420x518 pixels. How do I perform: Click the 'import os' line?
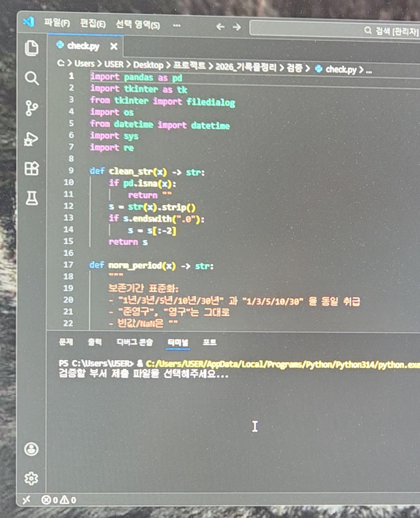pyautogui.click(x=112, y=112)
